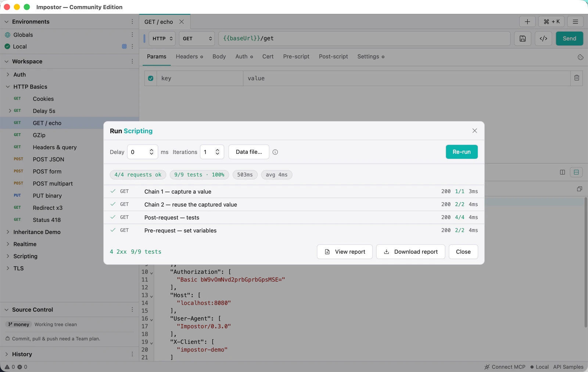Expand the Auth folder

click(x=8, y=75)
